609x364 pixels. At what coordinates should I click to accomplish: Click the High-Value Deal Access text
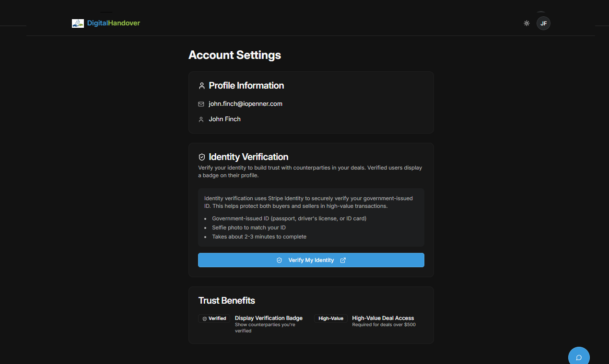(x=383, y=318)
